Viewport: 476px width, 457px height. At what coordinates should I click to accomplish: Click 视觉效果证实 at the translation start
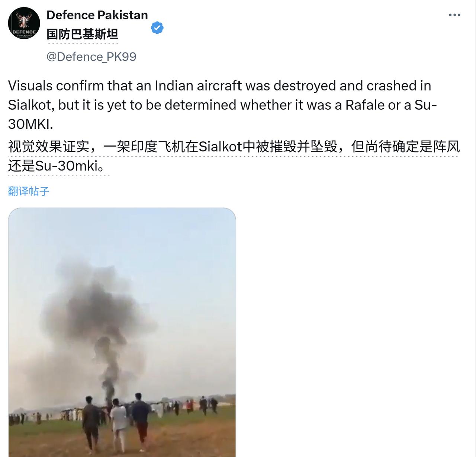(x=49, y=147)
